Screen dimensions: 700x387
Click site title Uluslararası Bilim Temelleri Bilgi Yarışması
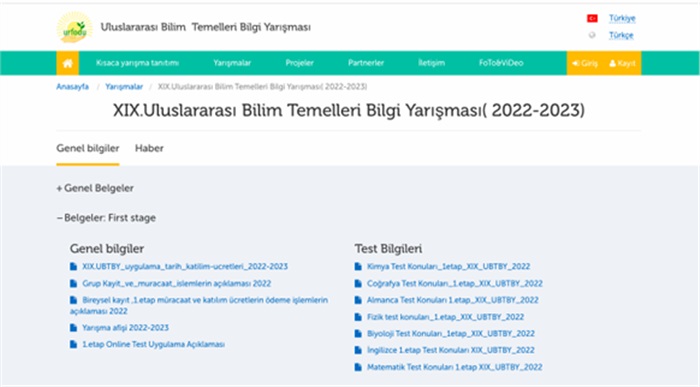205,27
